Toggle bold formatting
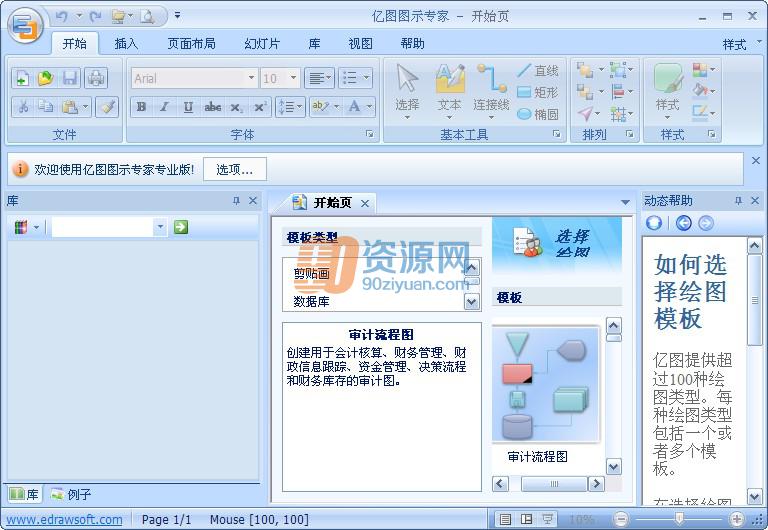 coord(142,107)
